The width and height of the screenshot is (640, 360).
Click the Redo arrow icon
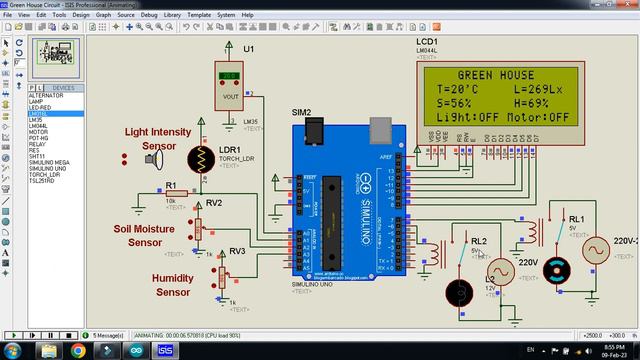[196, 27]
